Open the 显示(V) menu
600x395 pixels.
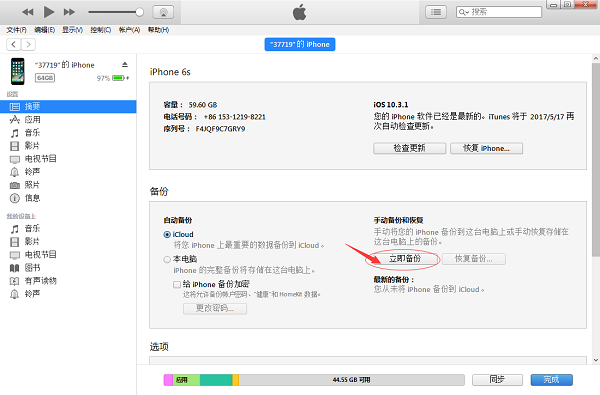(x=72, y=30)
